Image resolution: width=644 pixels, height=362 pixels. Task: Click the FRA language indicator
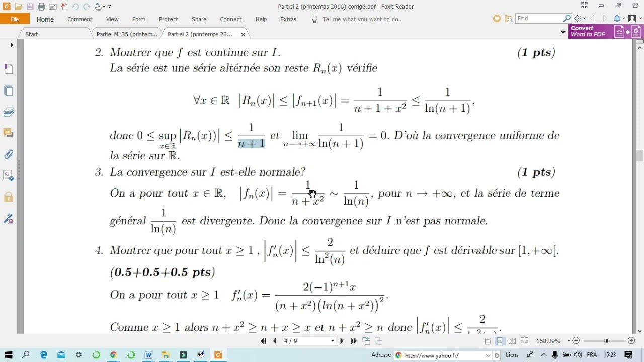tap(592, 355)
